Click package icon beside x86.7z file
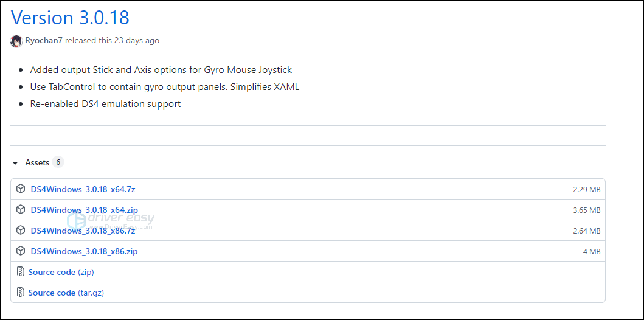644x320 pixels. (x=21, y=230)
